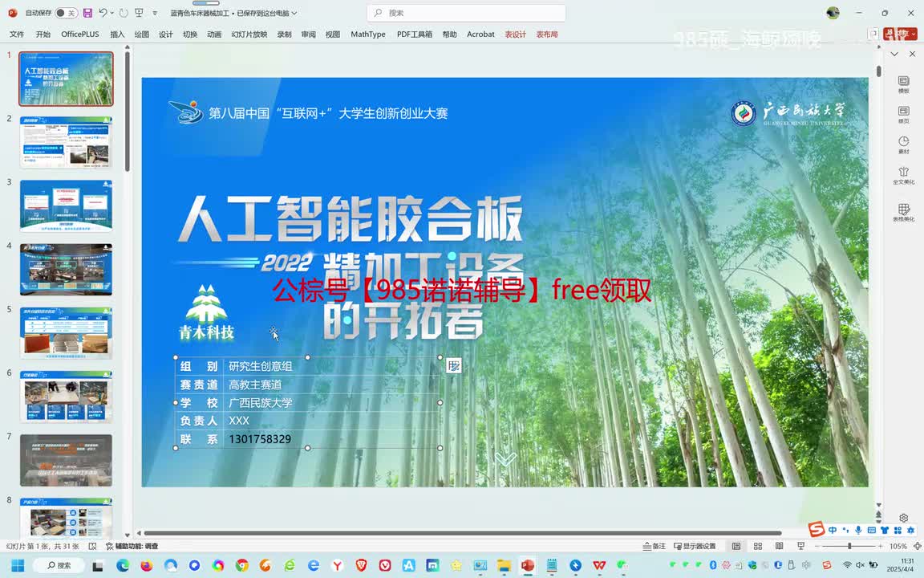Click the Redo icon

pos(124,13)
